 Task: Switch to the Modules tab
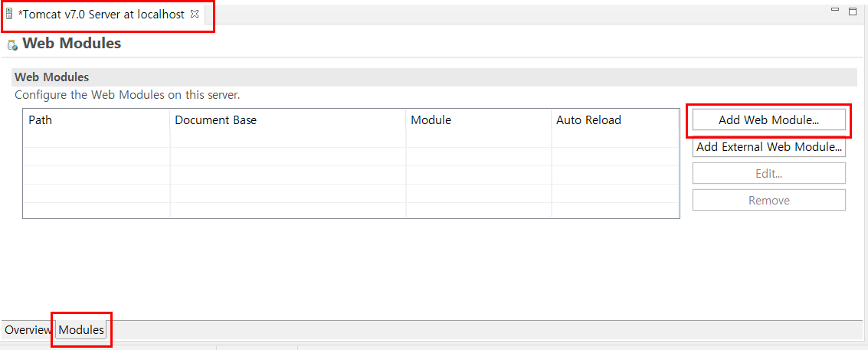81,330
